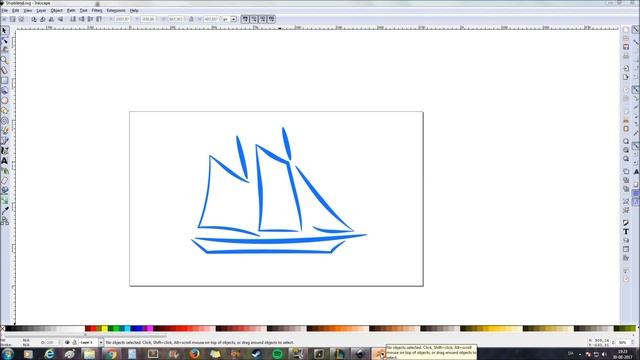The width and height of the screenshot is (640, 360).
Task: Lower selection to bottom icon
Action: [x=73, y=19]
